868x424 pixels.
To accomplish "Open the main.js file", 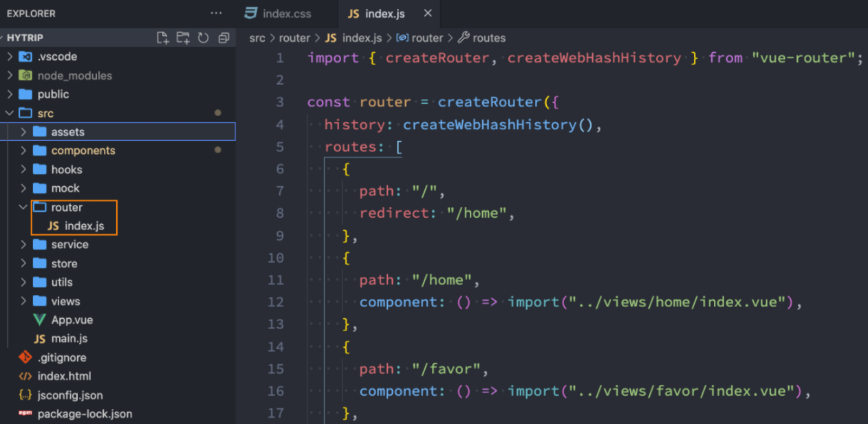I will coord(69,339).
